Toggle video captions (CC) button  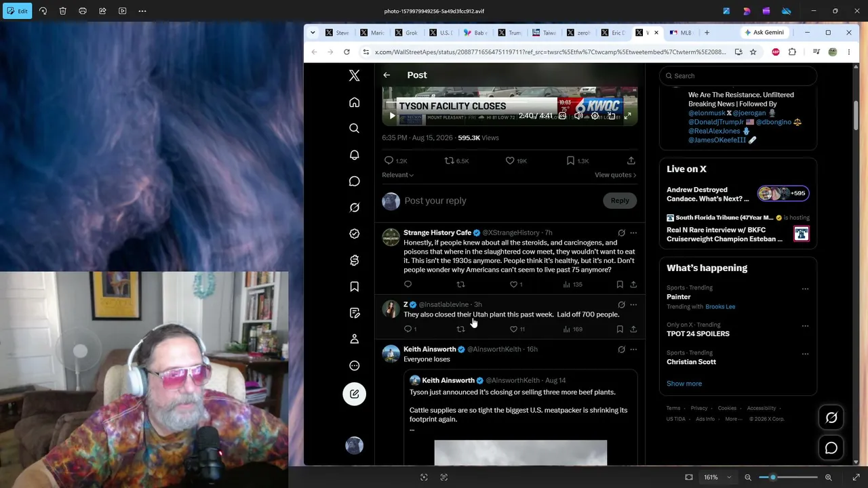(562, 116)
